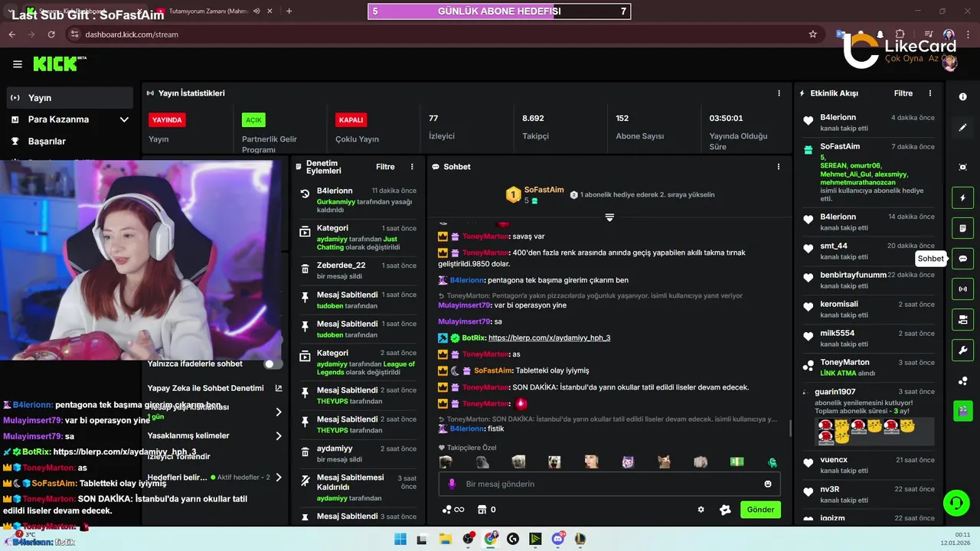Image resolution: width=980 pixels, height=551 pixels.
Task: Click the microphone icon in message box
Action: (452, 484)
